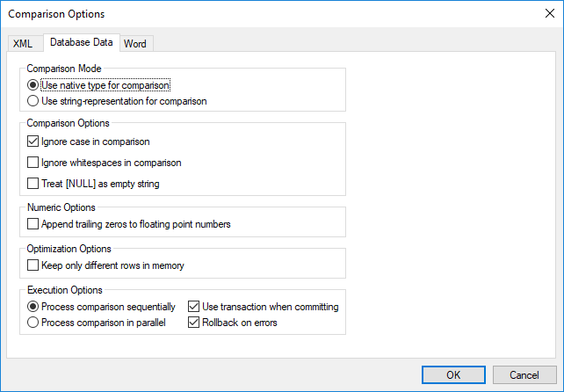Screen dimensions: 564x392
Task: Check Treat [NULL] as empty string
Action: point(33,184)
